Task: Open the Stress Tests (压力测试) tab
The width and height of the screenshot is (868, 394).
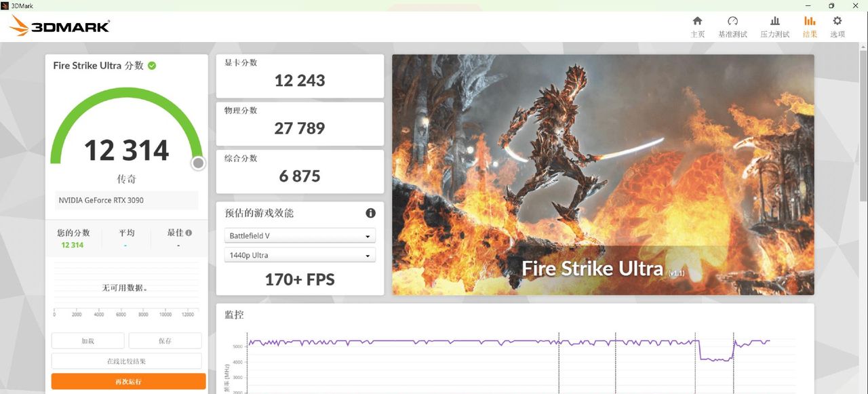Action: [774, 27]
